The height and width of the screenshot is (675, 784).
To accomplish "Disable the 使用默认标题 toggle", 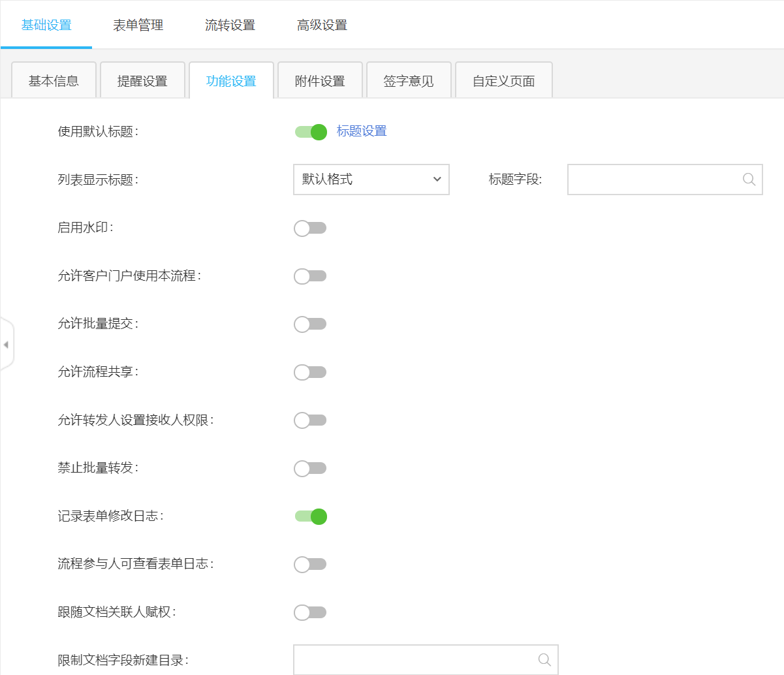I will [311, 132].
